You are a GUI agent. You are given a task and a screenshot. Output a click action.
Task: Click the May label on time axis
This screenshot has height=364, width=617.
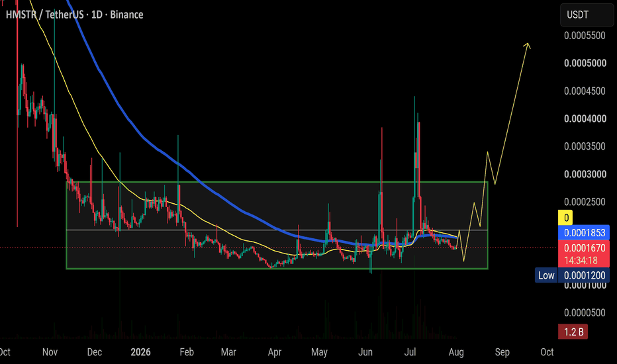319,352
